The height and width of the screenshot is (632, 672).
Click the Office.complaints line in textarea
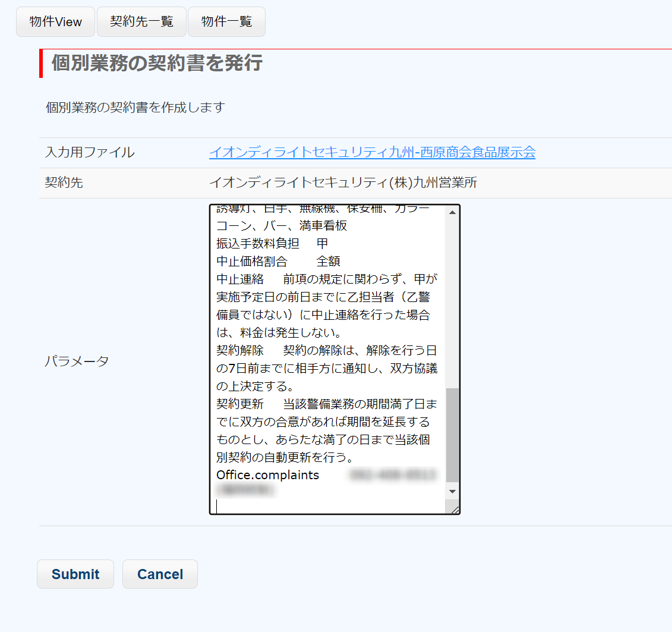pyautogui.click(x=268, y=475)
